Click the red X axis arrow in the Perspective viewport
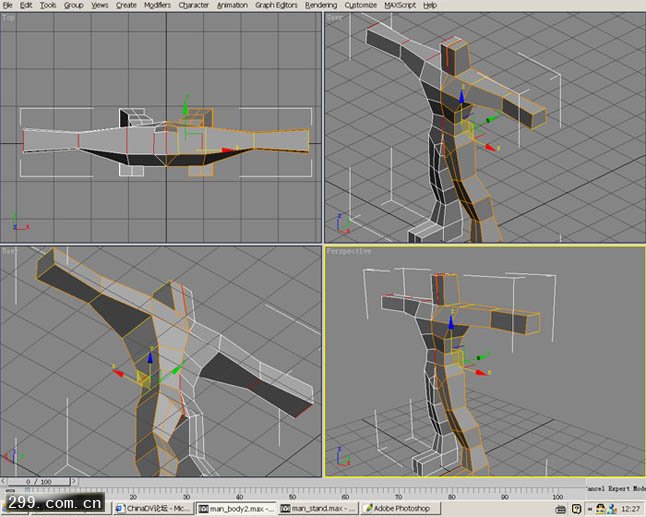 coord(481,372)
